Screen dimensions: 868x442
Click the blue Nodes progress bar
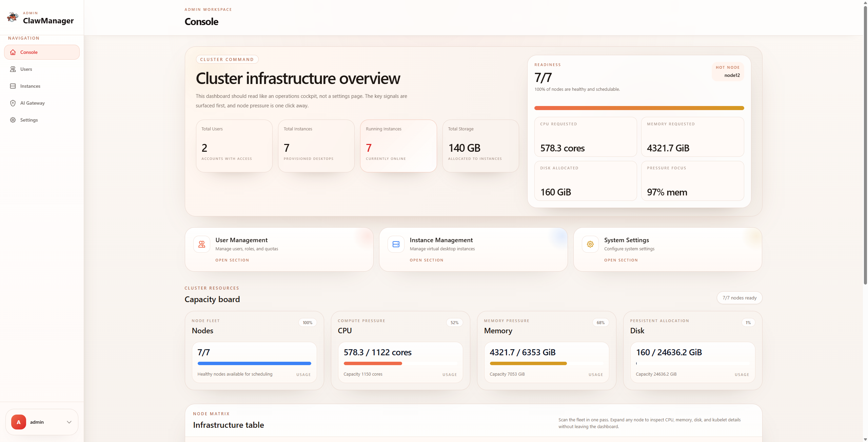[254, 363]
